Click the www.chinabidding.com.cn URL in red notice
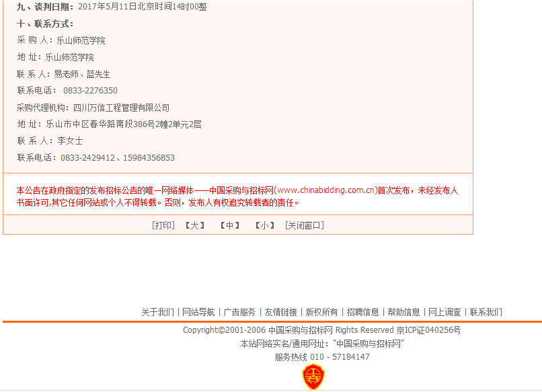The height and width of the screenshot is (392, 542). coord(326,190)
